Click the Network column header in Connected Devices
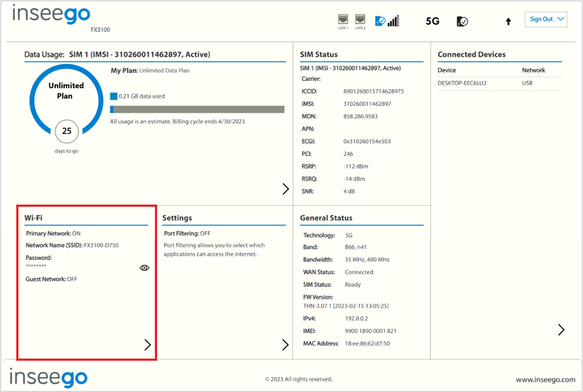The image size is (583, 392). tap(533, 70)
